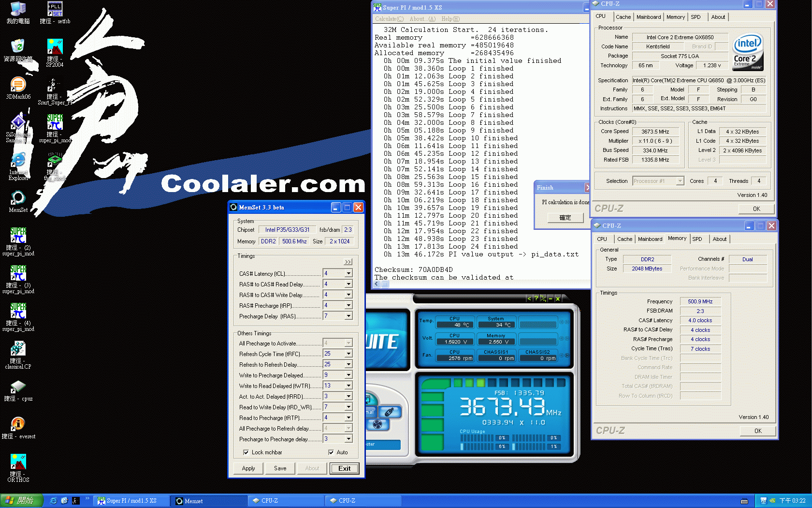Screen dimensions: 812x508
Task: Select the Memset taskbar button
Action: point(209,501)
